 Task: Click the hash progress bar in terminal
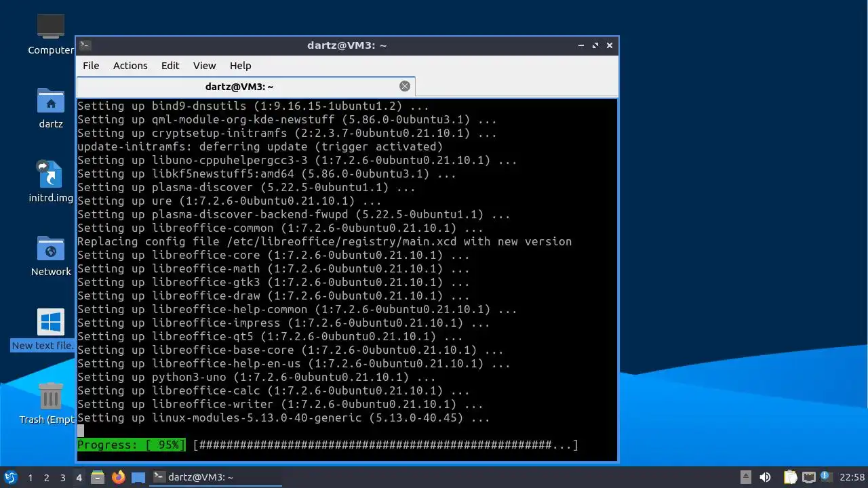pyautogui.click(x=386, y=445)
